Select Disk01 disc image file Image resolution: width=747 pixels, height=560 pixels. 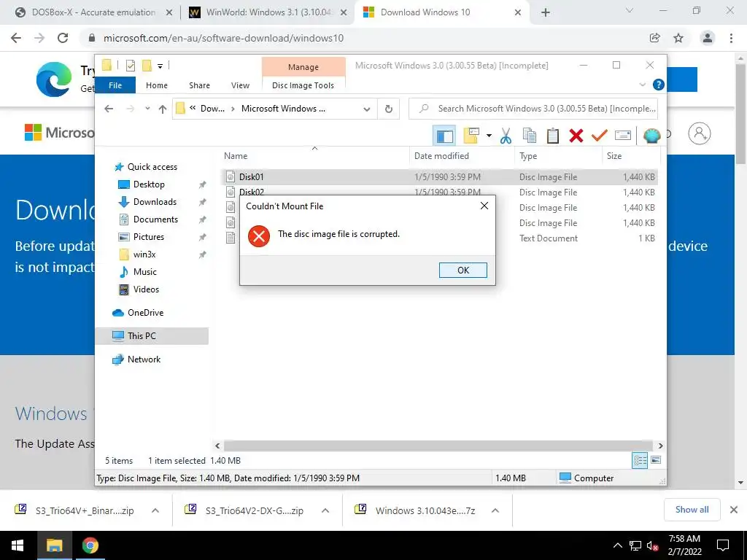pyautogui.click(x=440, y=177)
